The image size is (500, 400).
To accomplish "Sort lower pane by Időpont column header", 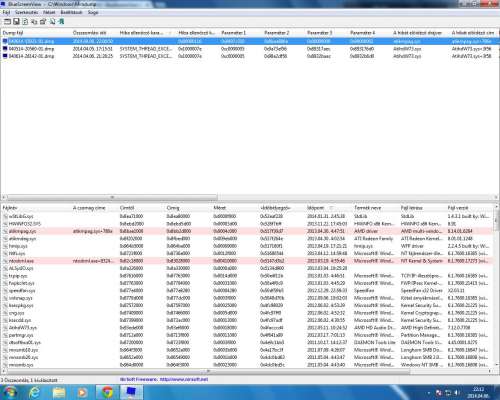I will (x=329, y=208).
